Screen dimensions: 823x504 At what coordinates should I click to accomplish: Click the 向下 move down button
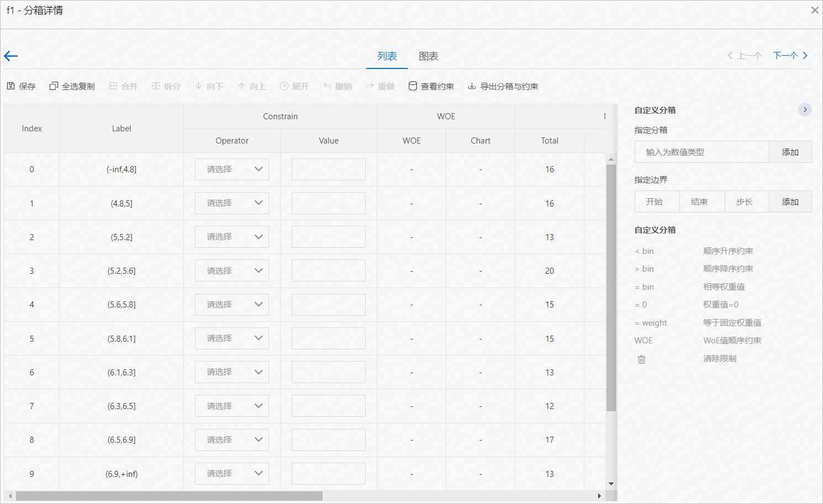[x=209, y=86]
